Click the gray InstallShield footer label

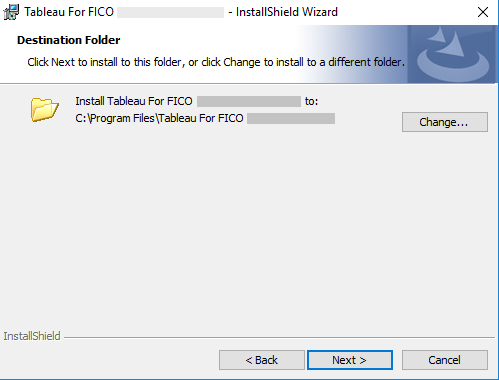[x=32, y=336]
